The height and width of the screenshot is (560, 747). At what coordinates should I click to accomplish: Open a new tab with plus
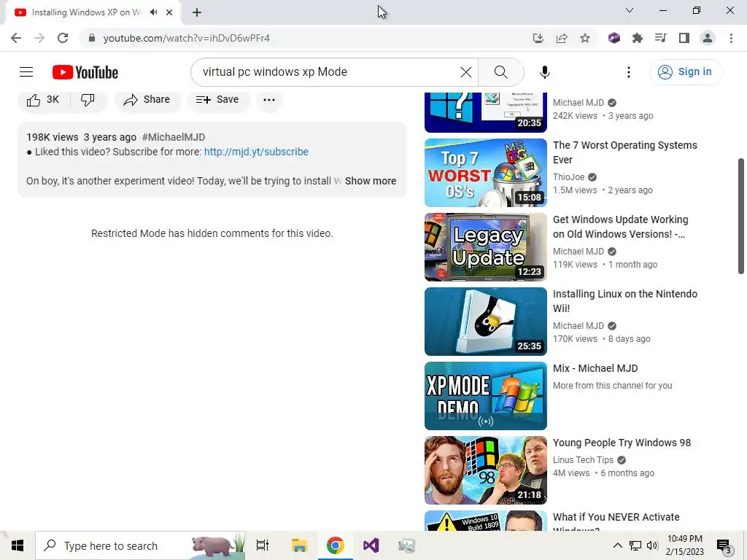click(197, 12)
